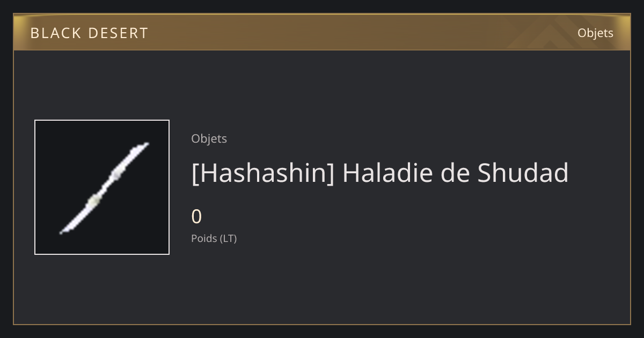Screen dimensions: 644x338
Task: Click the gold header banner center
Action: (322, 32)
